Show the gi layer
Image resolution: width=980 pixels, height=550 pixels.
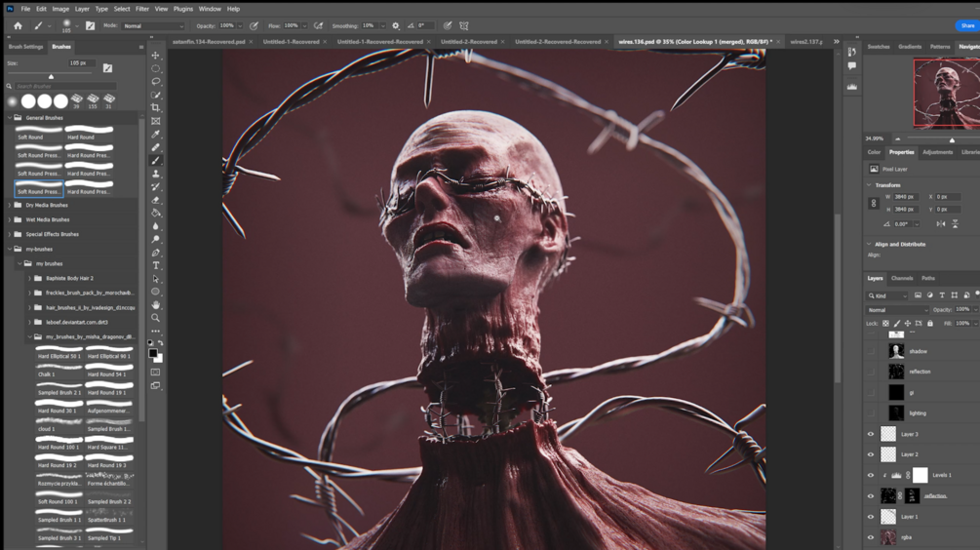tap(871, 392)
